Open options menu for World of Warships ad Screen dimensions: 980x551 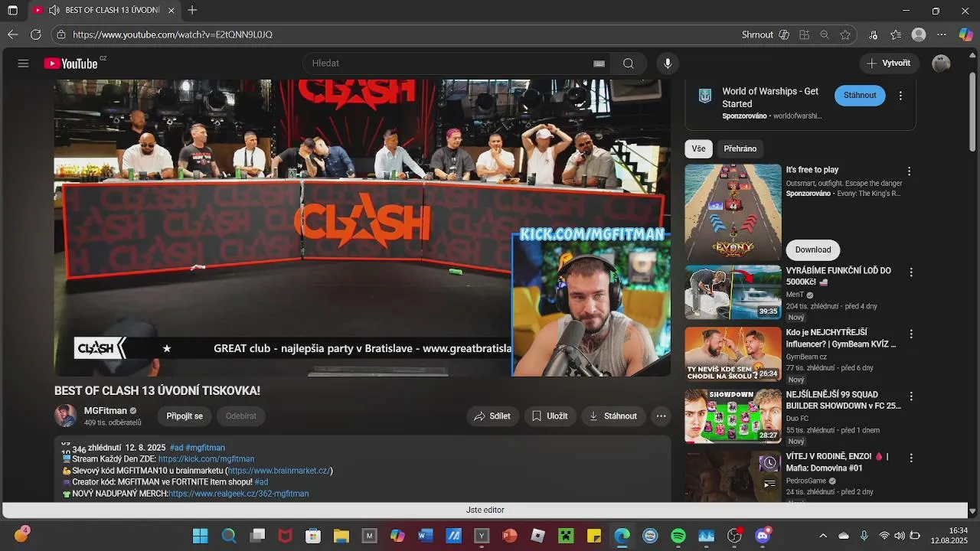(x=900, y=96)
